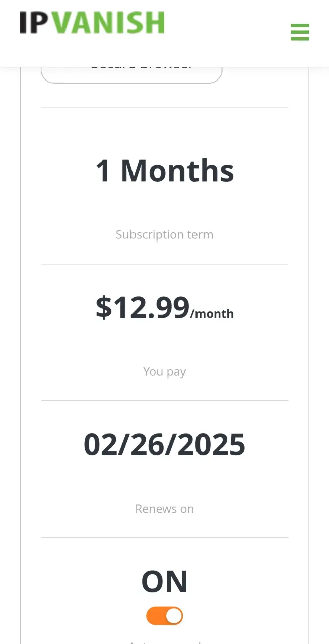Click the divider line beneath "Subscription term"

165,264
